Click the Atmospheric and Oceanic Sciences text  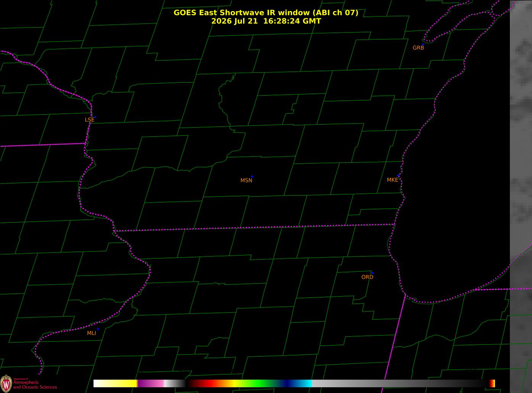35,385
